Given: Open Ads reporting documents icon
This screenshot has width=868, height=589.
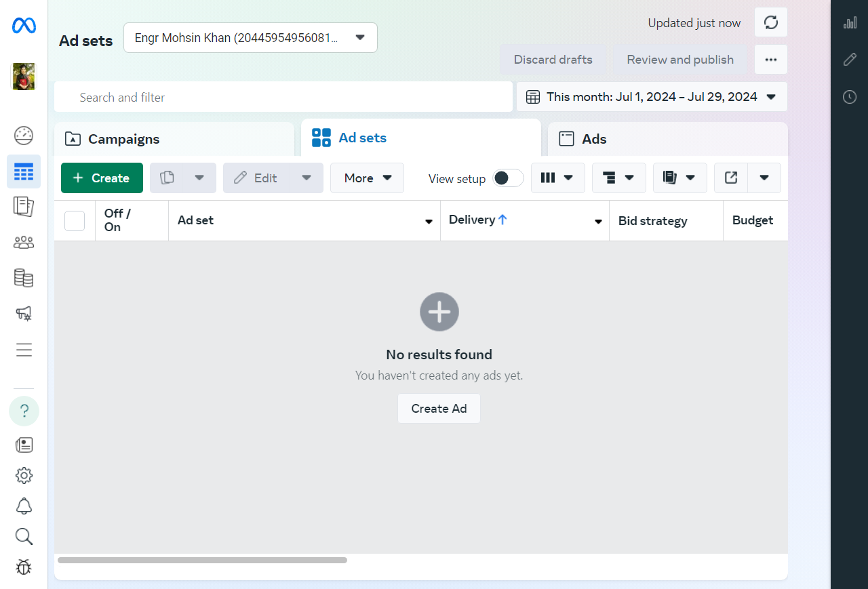Looking at the screenshot, I should pos(24,207).
